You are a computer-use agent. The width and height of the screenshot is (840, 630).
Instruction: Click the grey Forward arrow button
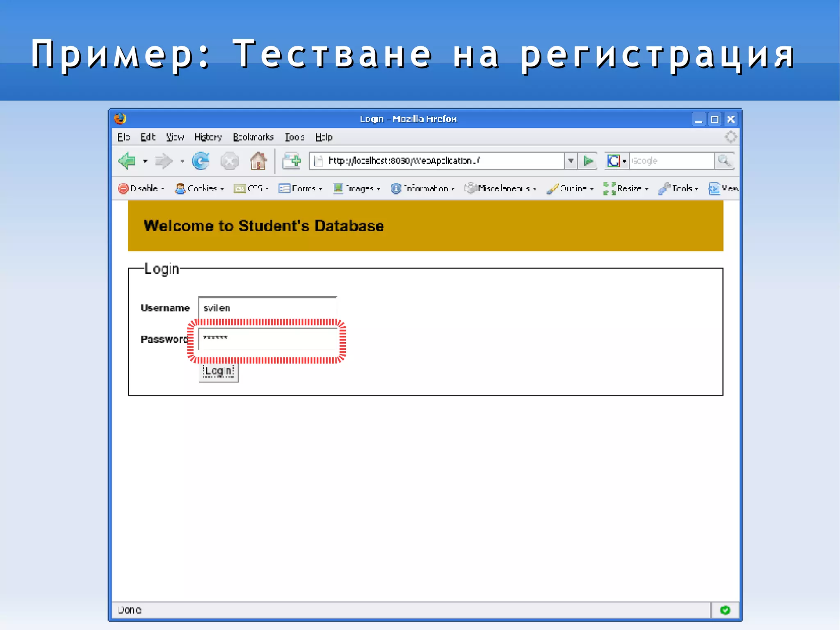pyautogui.click(x=164, y=161)
